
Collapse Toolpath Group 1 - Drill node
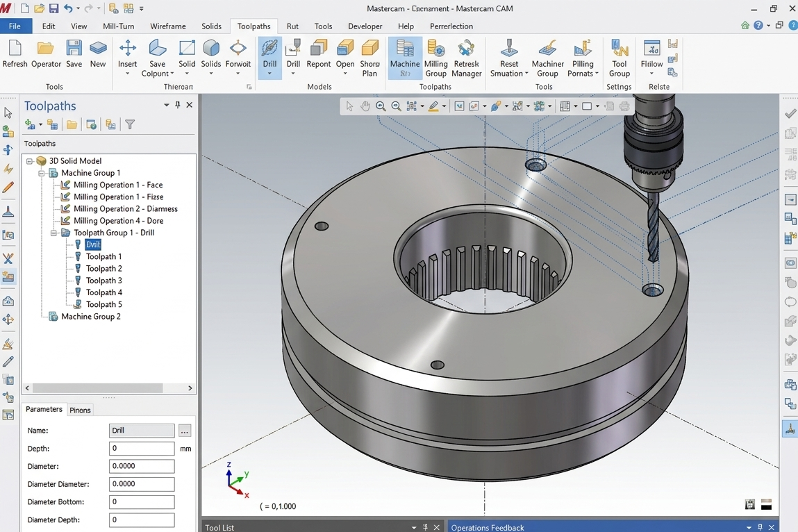(x=54, y=233)
